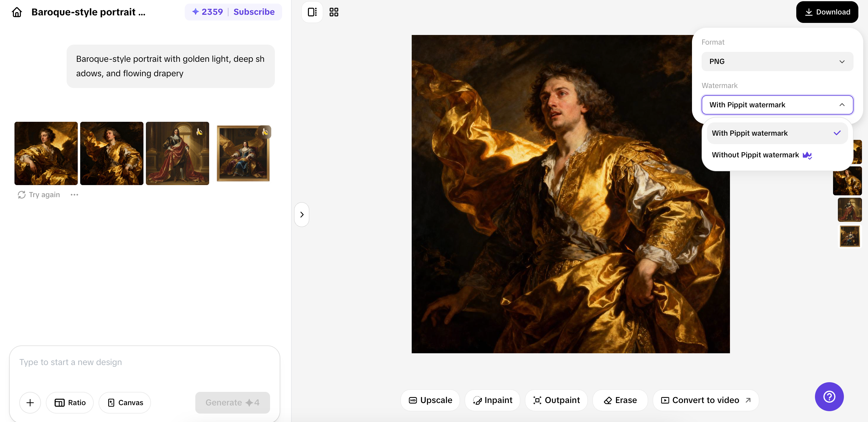Click Subscribe
Screen dimensions: 868x422
(x=254, y=12)
